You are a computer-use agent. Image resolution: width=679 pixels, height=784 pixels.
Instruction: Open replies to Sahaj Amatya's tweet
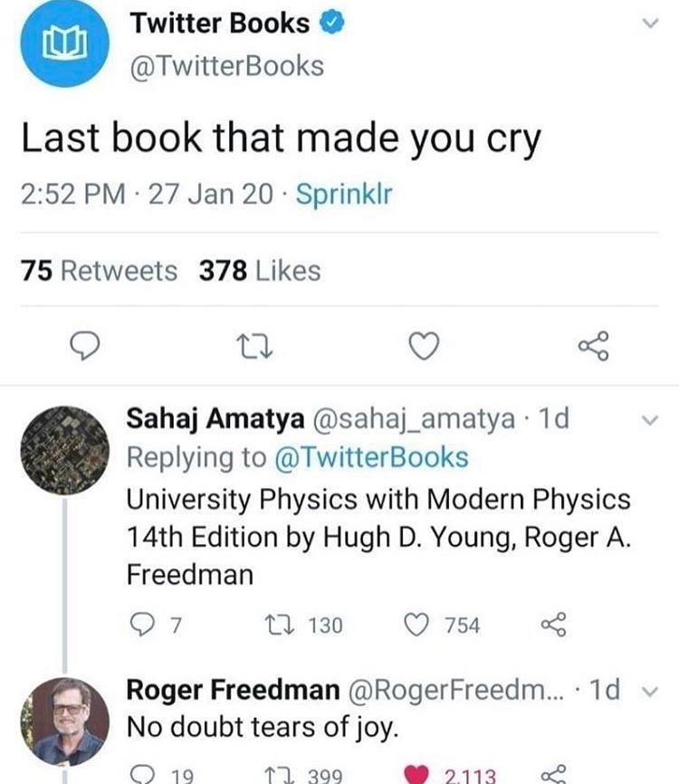[142, 620]
